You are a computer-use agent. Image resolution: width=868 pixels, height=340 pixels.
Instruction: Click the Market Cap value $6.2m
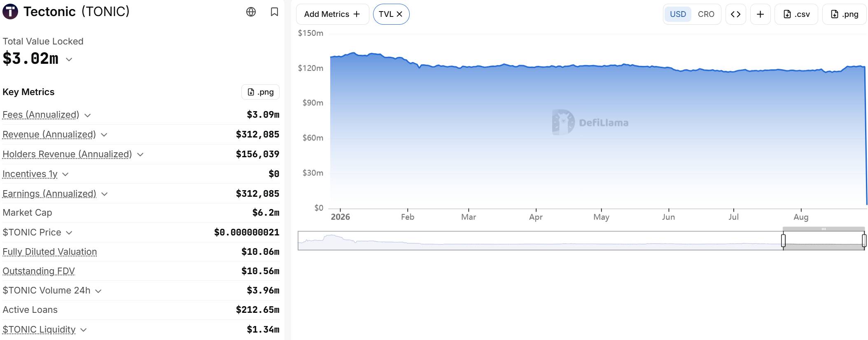tap(266, 212)
